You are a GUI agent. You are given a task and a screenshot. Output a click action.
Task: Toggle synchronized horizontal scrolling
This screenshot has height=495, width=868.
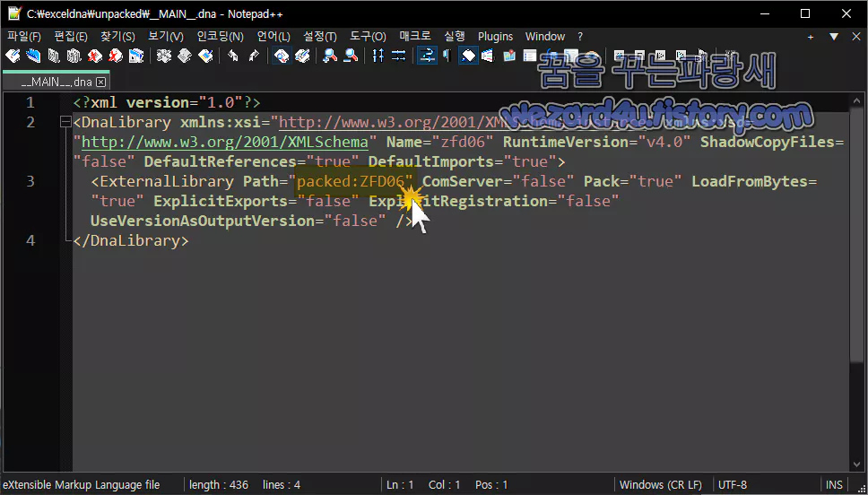398,56
